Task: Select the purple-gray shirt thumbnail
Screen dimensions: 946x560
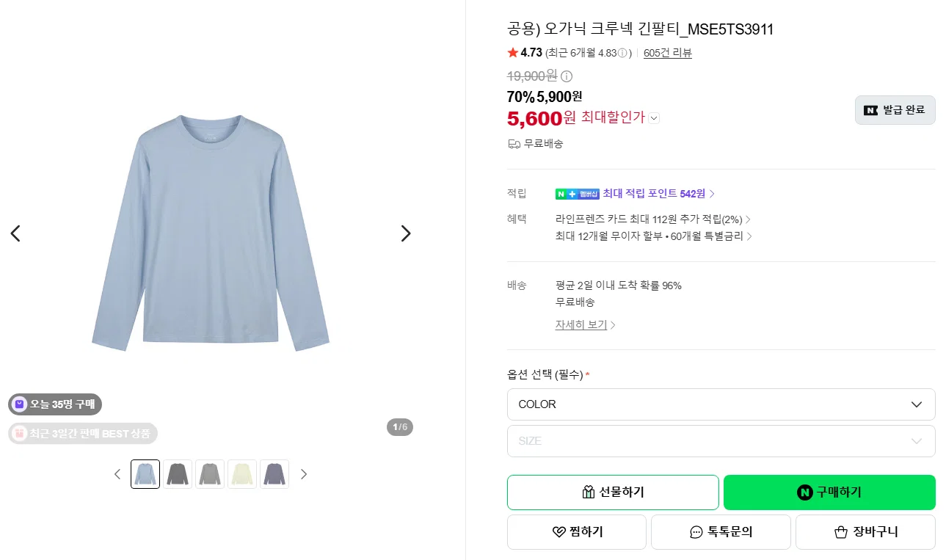Action: (274, 474)
